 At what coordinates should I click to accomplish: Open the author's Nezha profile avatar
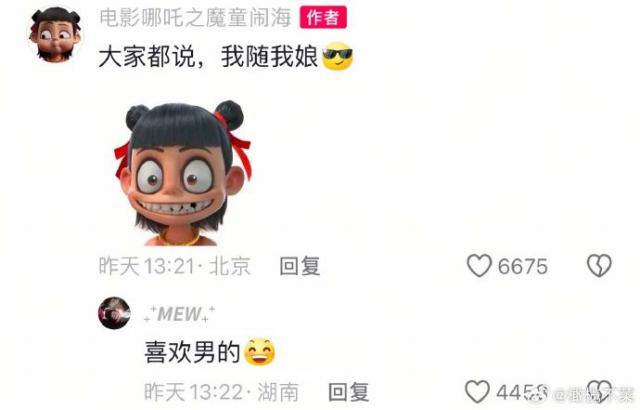(x=56, y=35)
